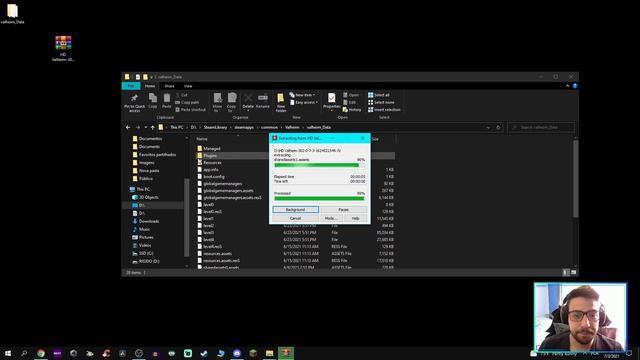Open New item dropdown
The width and height of the screenshot is (640, 360).
[x=302, y=95]
